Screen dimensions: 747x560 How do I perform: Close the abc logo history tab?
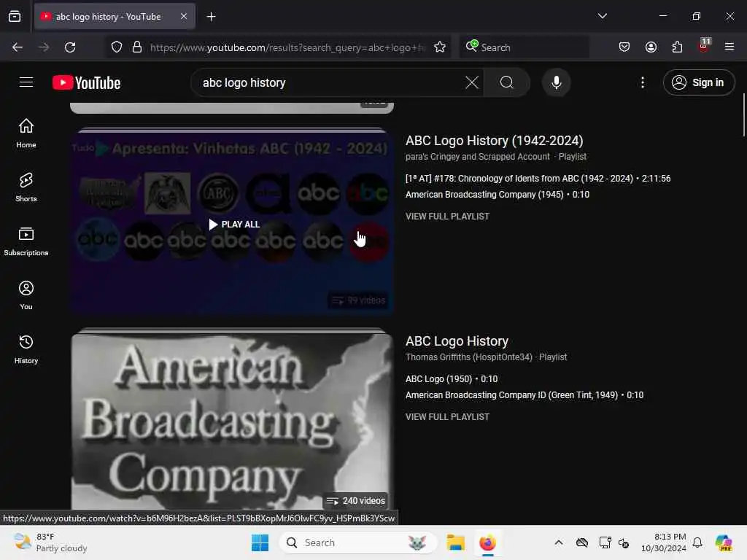184,17
